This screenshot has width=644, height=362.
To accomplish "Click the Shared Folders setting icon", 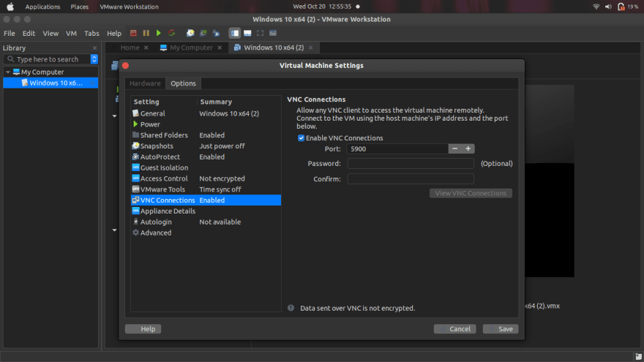I will 135,135.
